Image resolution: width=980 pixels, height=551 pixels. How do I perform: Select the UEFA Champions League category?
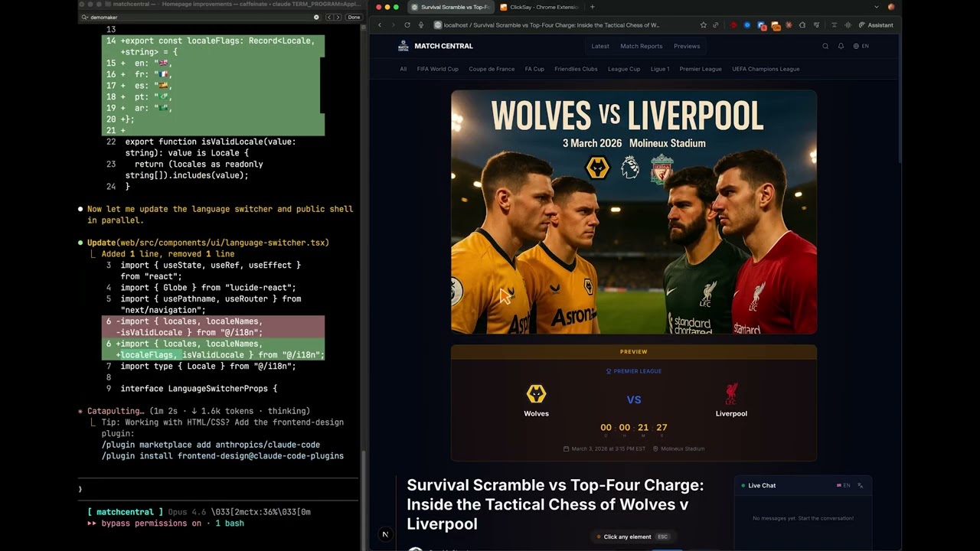[766, 69]
